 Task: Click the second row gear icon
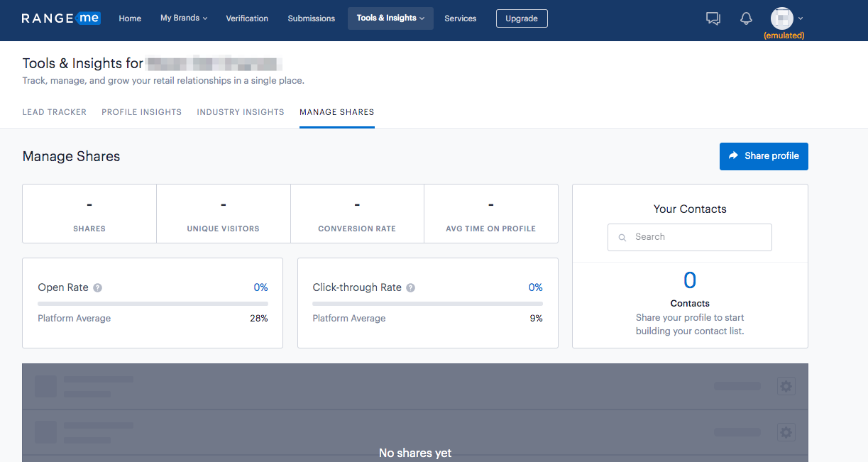786,432
